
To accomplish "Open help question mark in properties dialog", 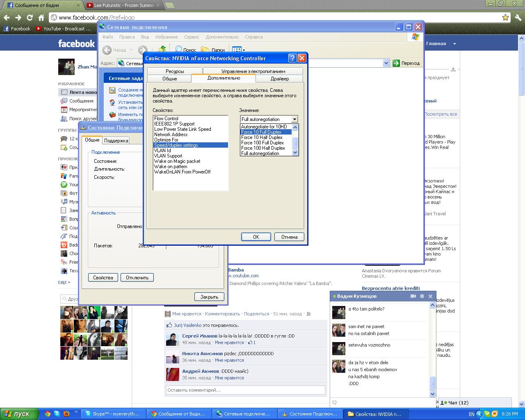I will click(x=292, y=58).
